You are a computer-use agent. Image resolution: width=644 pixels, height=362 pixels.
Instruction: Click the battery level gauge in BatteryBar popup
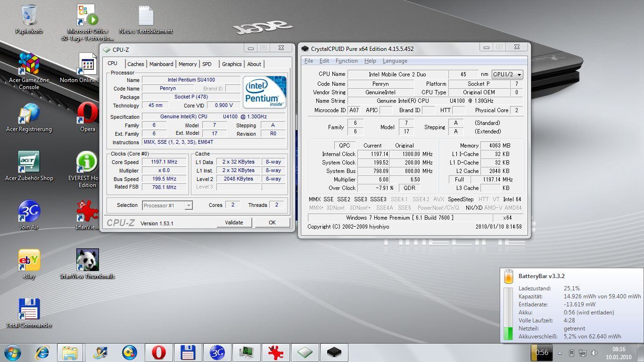click(508, 314)
